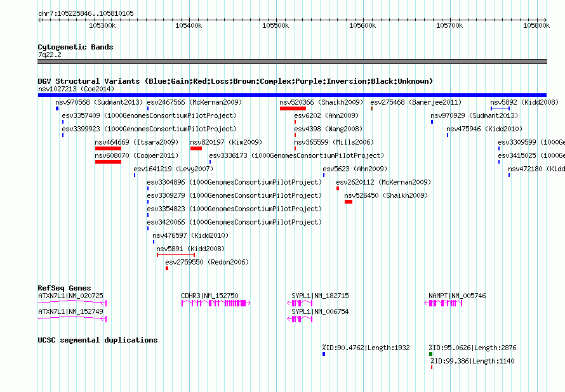The image size is (565, 392).
Task: Click the 105700k ruler position label
Action: (449, 25)
